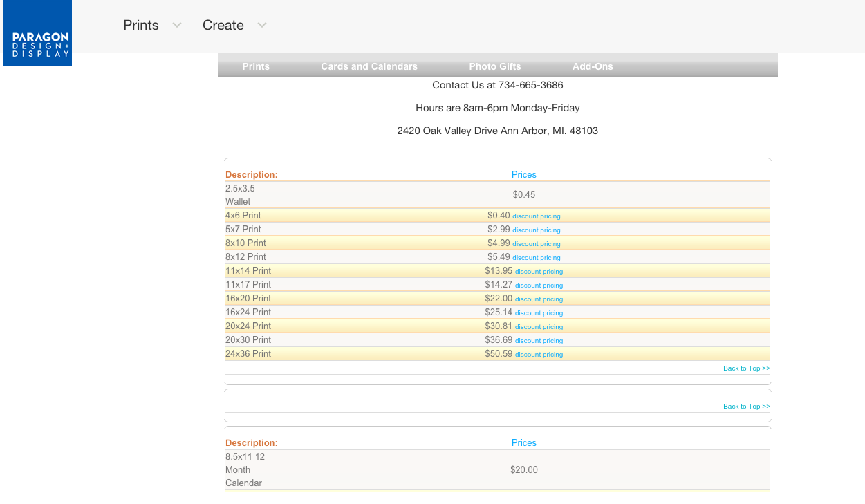Image resolution: width=865 pixels, height=504 pixels.
Task: Select the 16x24 Print row label
Action: (x=248, y=312)
